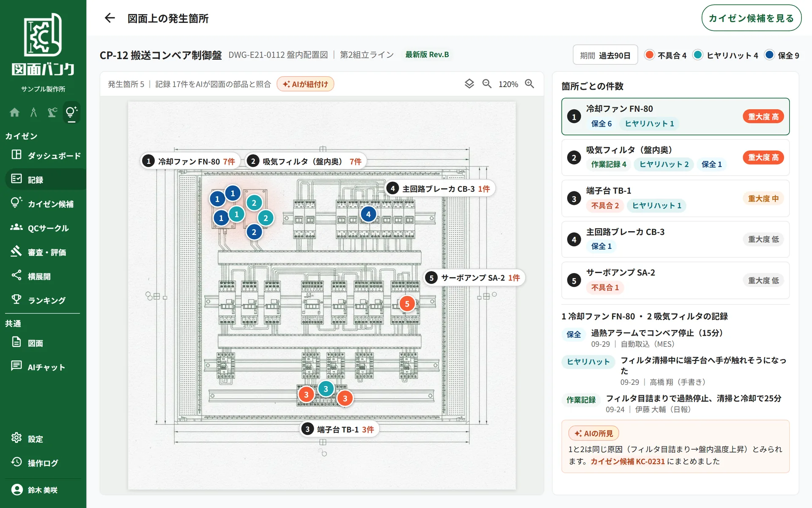
Task: Open AIチャット in the sidebar
Action: pos(46,367)
